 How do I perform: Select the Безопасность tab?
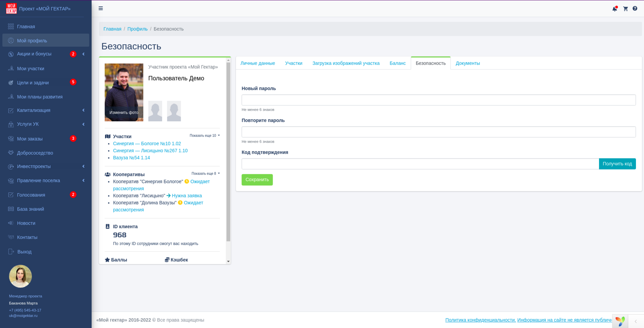tap(431, 63)
